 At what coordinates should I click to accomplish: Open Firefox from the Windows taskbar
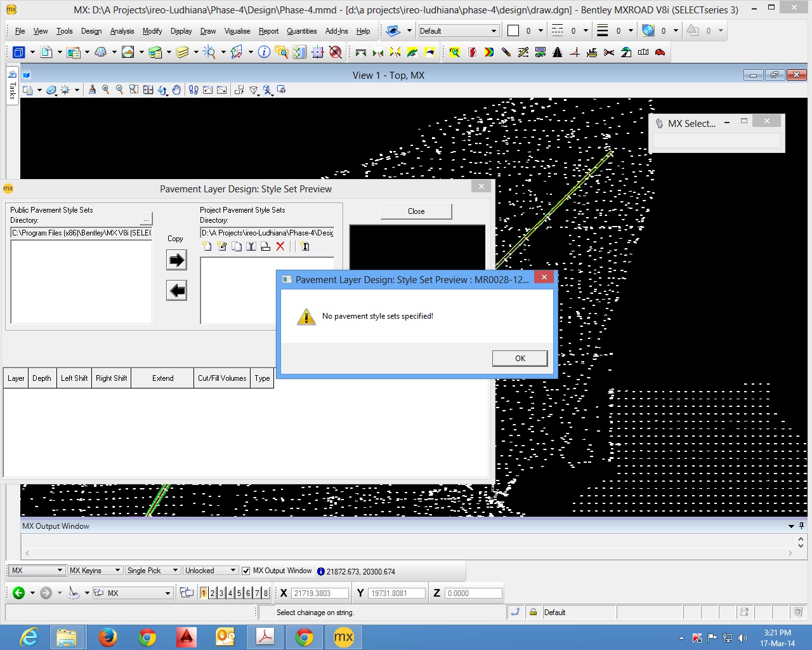108,637
